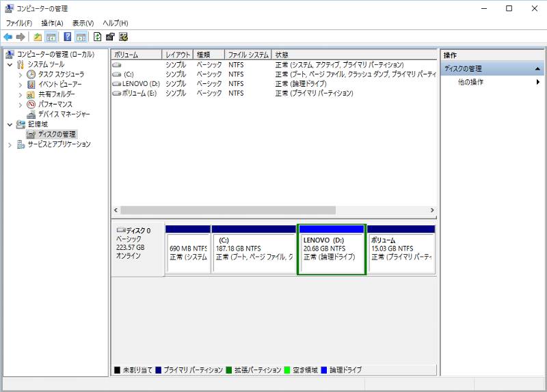Image resolution: width=547 pixels, height=392 pixels.
Task: Click the Storage (記憶域) node icon
Action: tap(21, 124)
